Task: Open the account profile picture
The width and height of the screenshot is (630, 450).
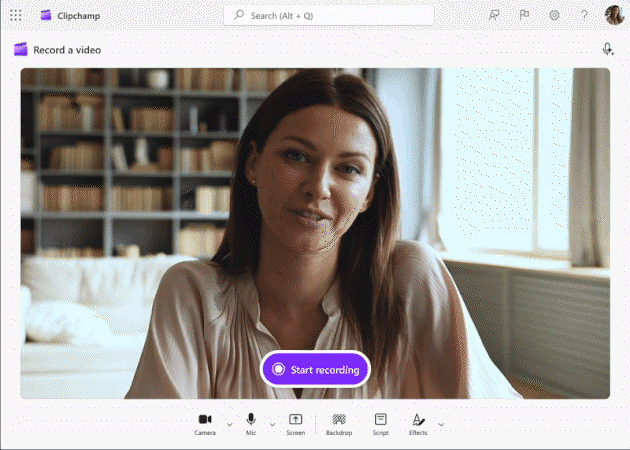Action: [614, 15]
